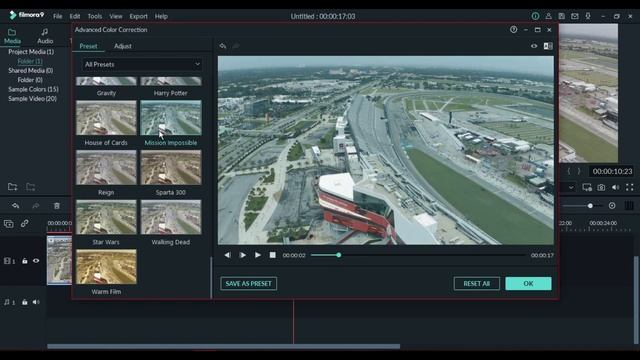Select Project Media (1) tree item
Image resolution: width=640 pixels, height=360 pixels.
(x=31, y=52)
